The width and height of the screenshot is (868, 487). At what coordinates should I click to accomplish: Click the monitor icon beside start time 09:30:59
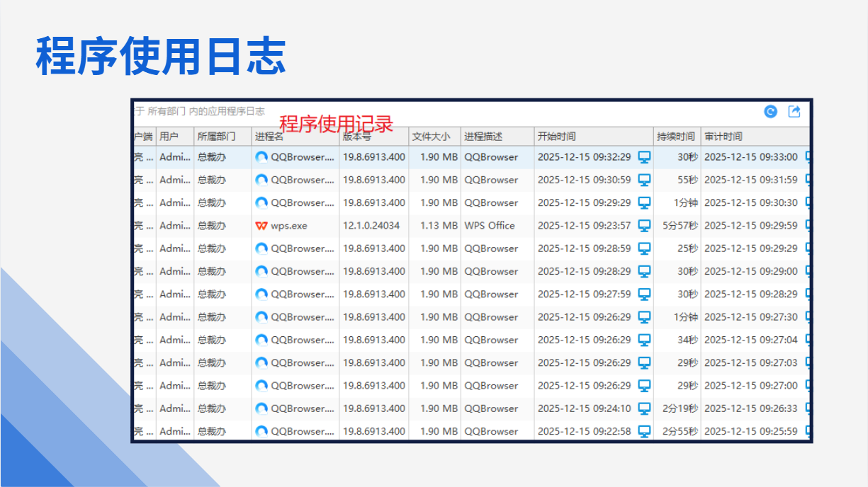pyautogui.click(x=644, y=180)
